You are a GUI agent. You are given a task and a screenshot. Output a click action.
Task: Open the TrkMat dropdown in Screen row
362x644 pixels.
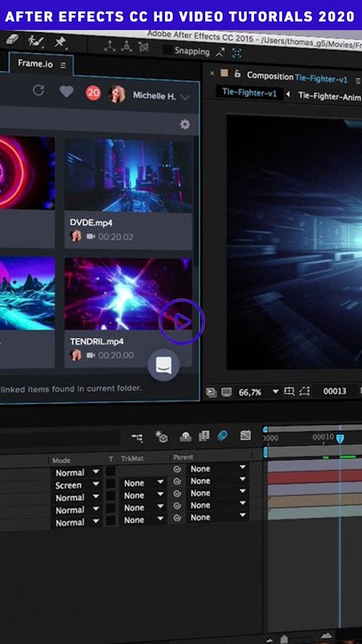pyautogui.click(x=144, y=484)
